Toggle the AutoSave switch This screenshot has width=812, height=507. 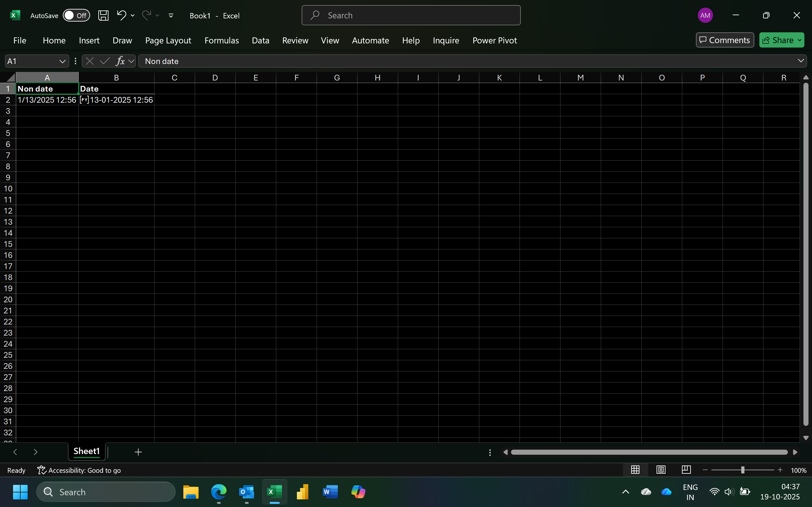pos(76,16)
